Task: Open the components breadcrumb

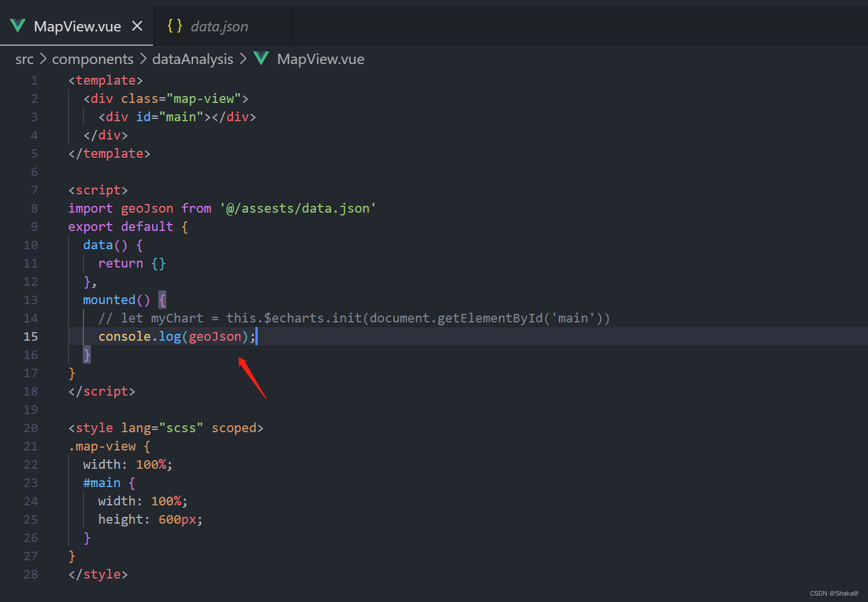Action: [x=93, y=59]
